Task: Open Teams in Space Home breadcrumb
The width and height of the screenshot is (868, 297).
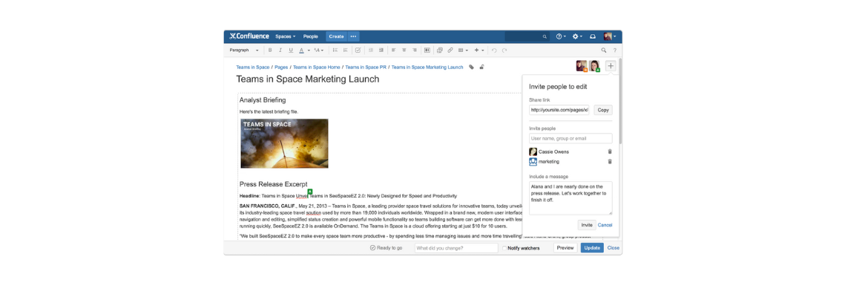Action: [317, 67]
